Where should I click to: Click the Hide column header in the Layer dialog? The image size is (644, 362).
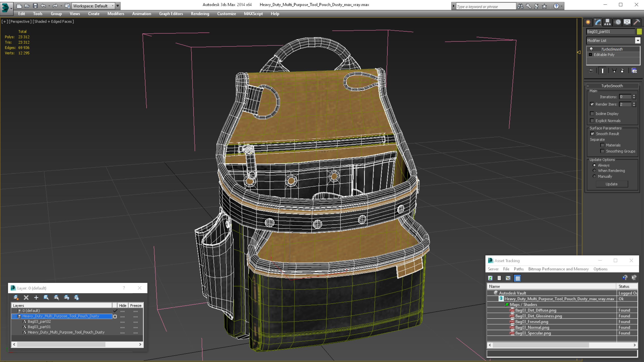[123, 305]
